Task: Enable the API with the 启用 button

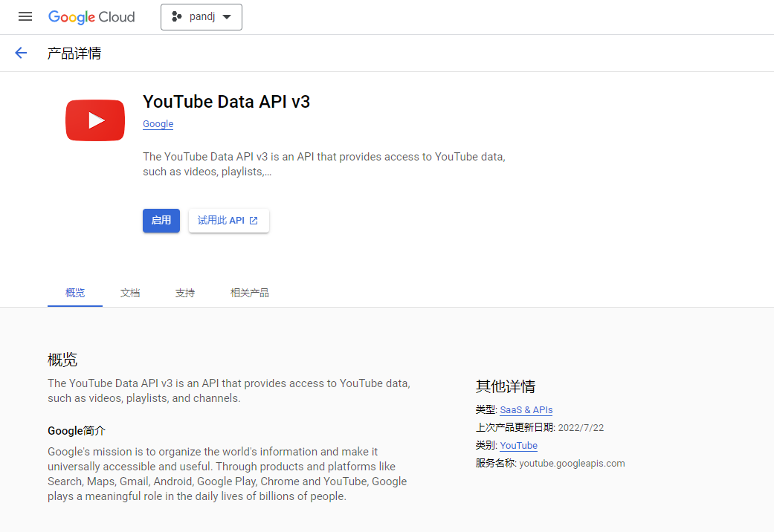Action: pyautogui.click(x=161, y=221)
